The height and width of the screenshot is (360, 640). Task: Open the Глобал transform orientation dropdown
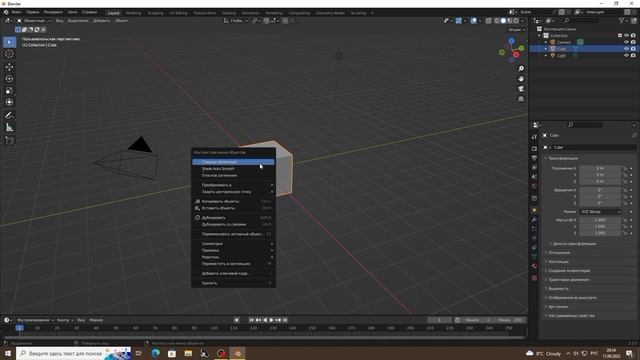coord(236,21)
